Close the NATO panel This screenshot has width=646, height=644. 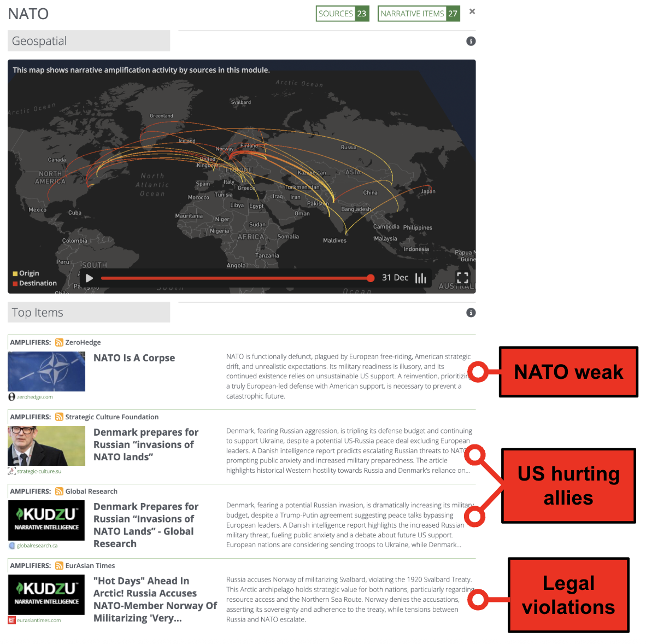(x=472, y=11)
